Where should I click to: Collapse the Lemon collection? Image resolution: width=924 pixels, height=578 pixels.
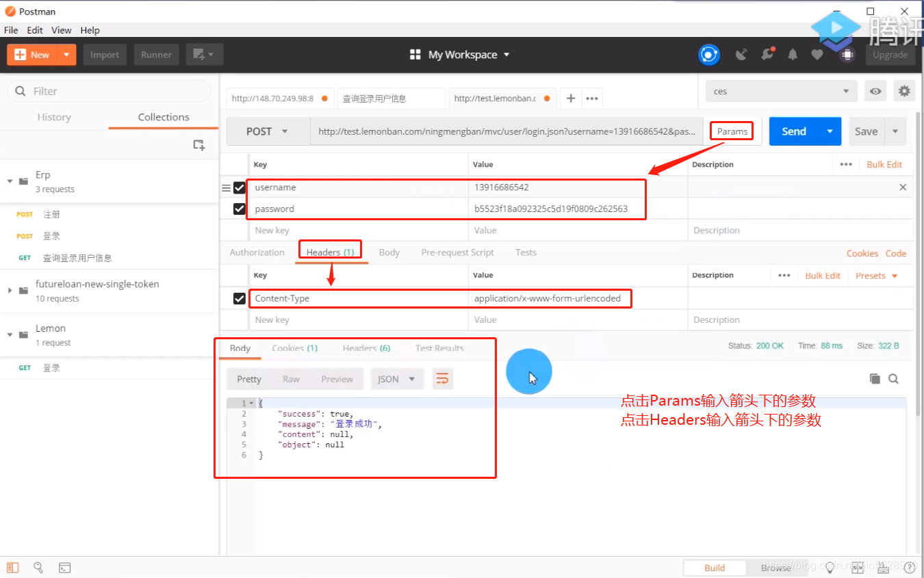(x=10, y=334)
